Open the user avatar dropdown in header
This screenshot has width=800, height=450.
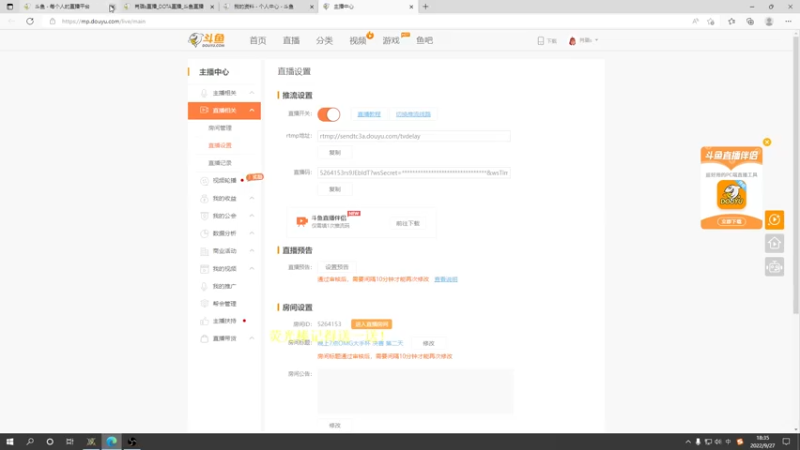(583, 40)
